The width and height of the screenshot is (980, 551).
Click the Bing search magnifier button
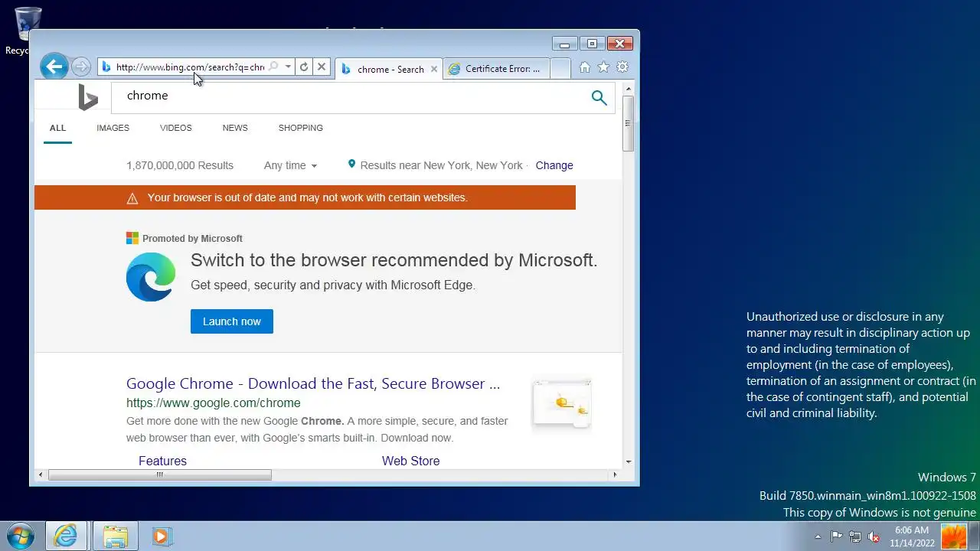click(x=599, y=97)
